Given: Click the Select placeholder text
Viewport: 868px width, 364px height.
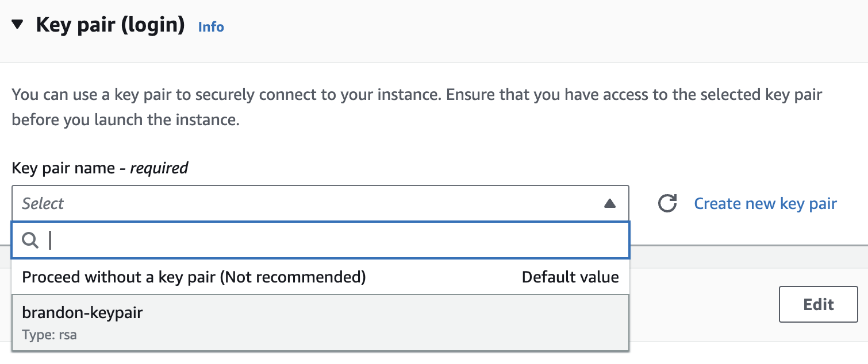Looking at the screenshot, I should click(x=43, y=203).
